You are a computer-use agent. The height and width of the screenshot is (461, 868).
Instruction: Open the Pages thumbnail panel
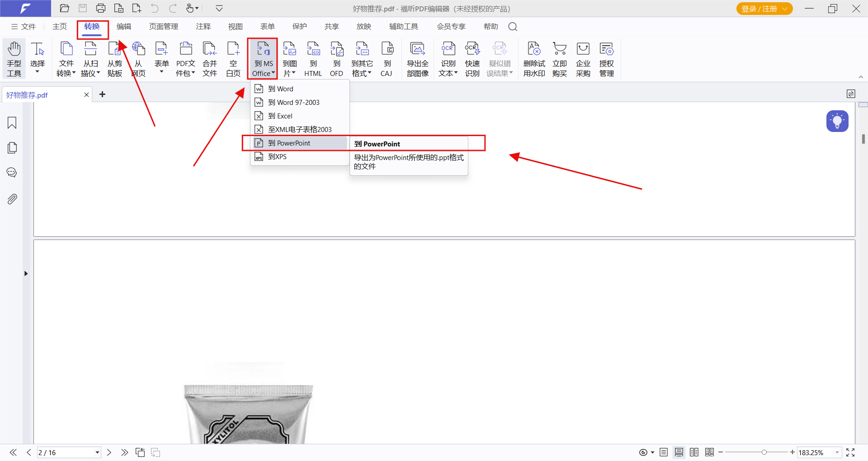coord(12,148)
